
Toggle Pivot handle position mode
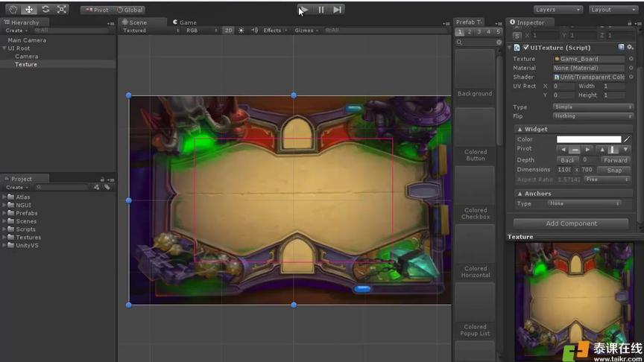(x=98, y=10)
